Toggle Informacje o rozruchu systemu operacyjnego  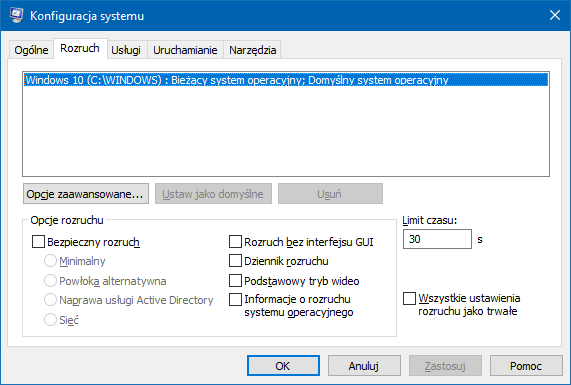click(235, 299)
